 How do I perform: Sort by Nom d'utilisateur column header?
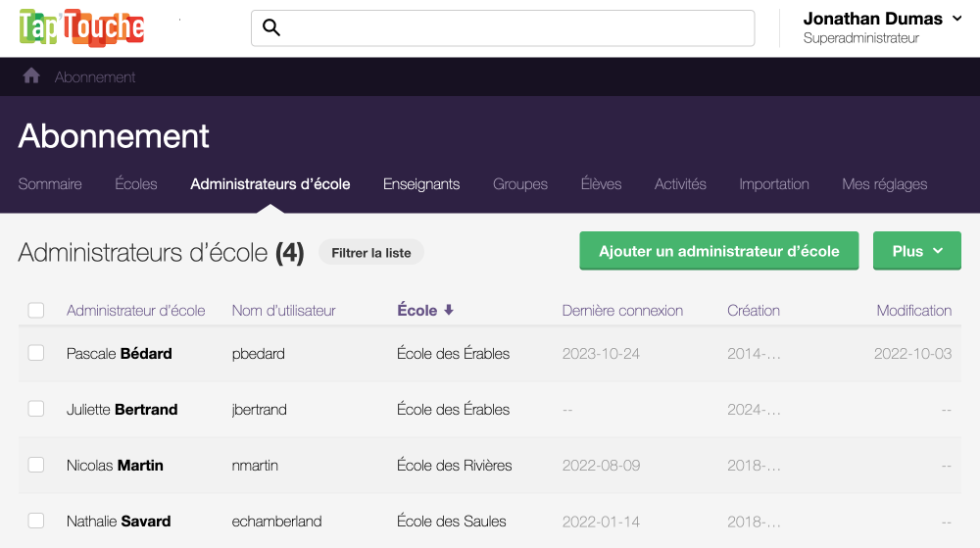pos(283,311)
